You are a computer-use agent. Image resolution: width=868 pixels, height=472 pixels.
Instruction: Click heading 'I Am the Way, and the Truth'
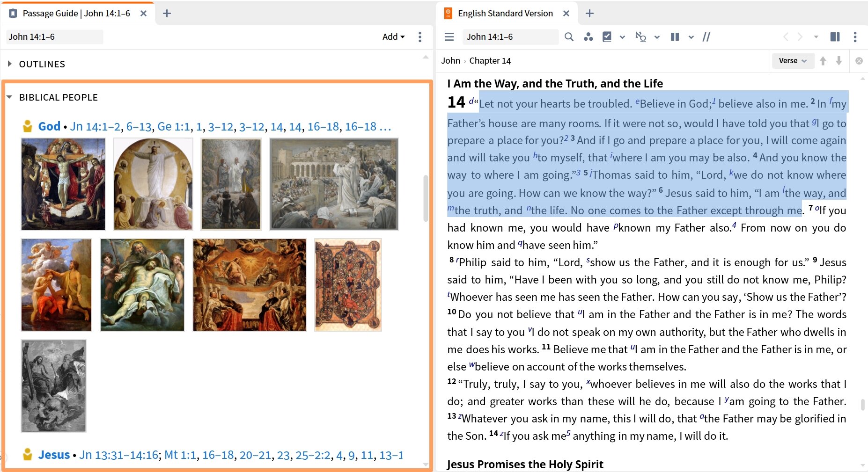(555, 83)
